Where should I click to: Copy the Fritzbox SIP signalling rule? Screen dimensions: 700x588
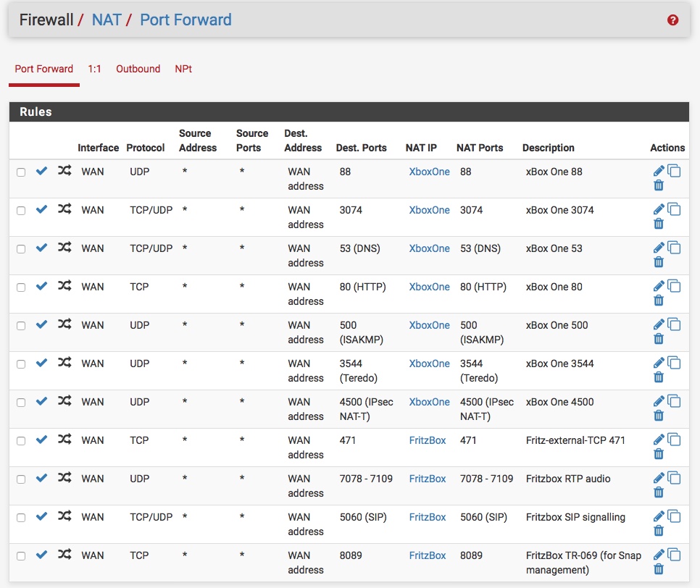click(x=674, y=516)
